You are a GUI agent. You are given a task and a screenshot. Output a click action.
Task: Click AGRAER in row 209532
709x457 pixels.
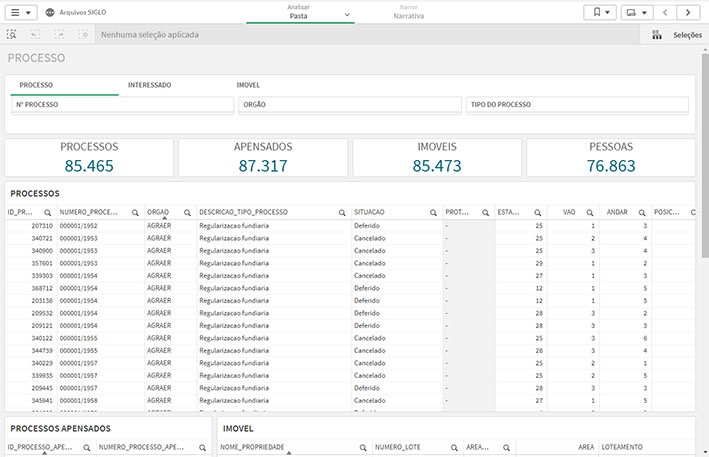coord(159,313)
